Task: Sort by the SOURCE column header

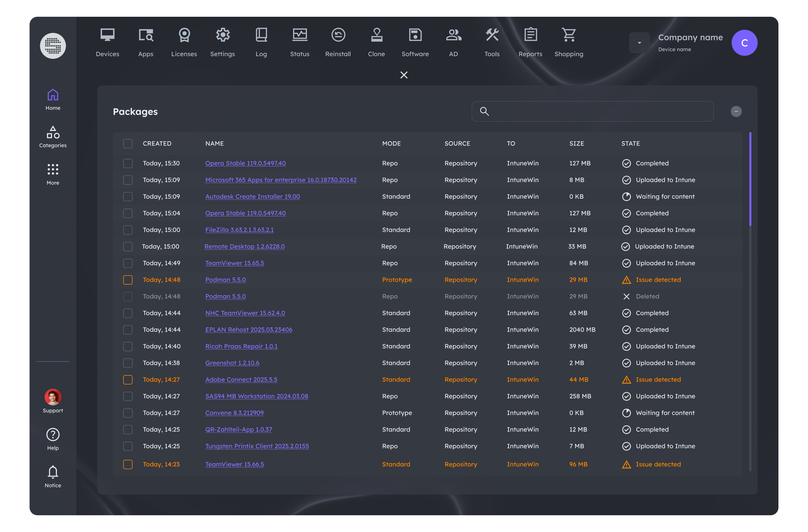Action: [x=457, y=144]
